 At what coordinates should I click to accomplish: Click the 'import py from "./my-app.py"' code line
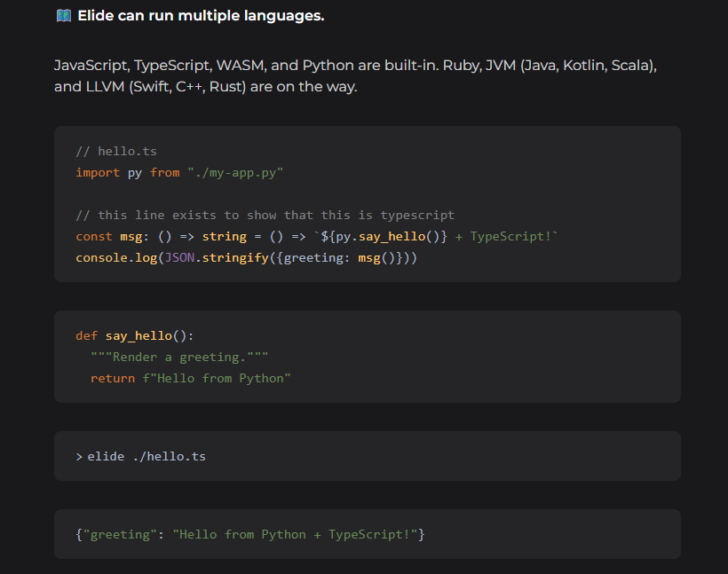coord(179,173)
